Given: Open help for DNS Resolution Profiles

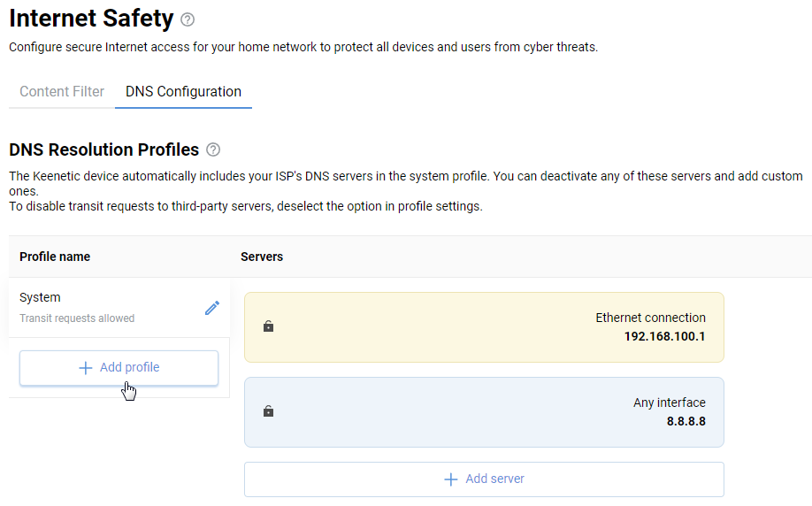Looking at the screenshot, I should click(x=213, y=150).
